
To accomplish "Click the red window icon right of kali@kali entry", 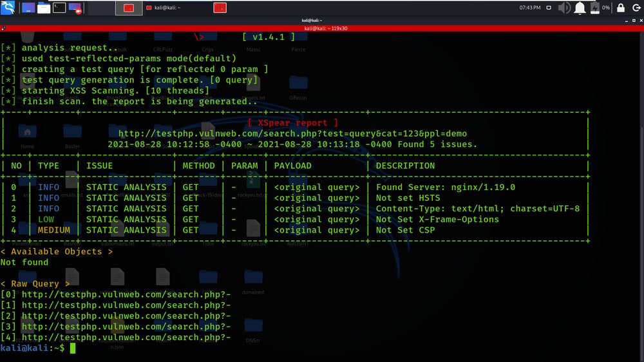I will [220, 8].
